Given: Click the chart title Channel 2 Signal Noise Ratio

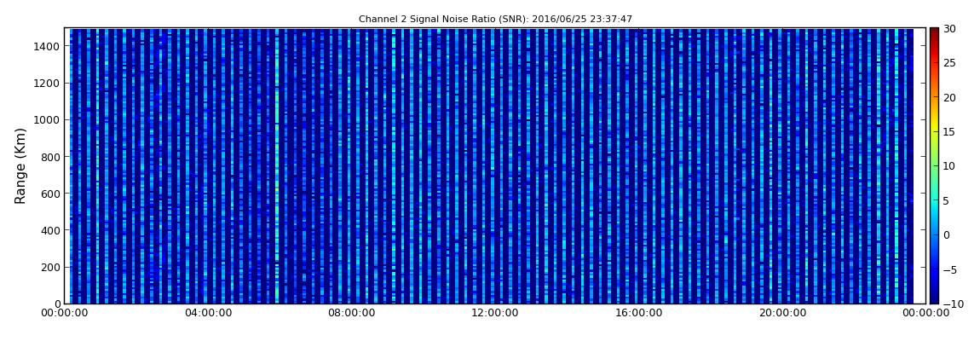Looking at the screenshot, I should pyautogui.click(x=495, y=20).
